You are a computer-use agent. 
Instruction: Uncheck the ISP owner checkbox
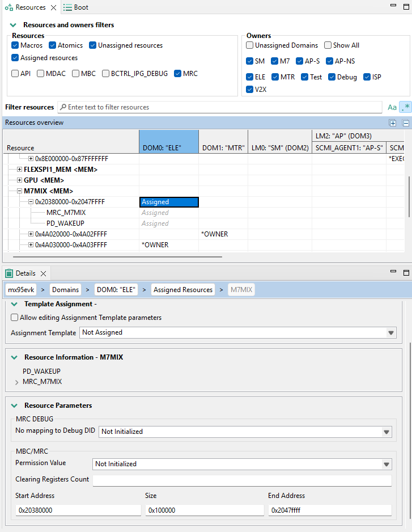click(x=367, y=77)
